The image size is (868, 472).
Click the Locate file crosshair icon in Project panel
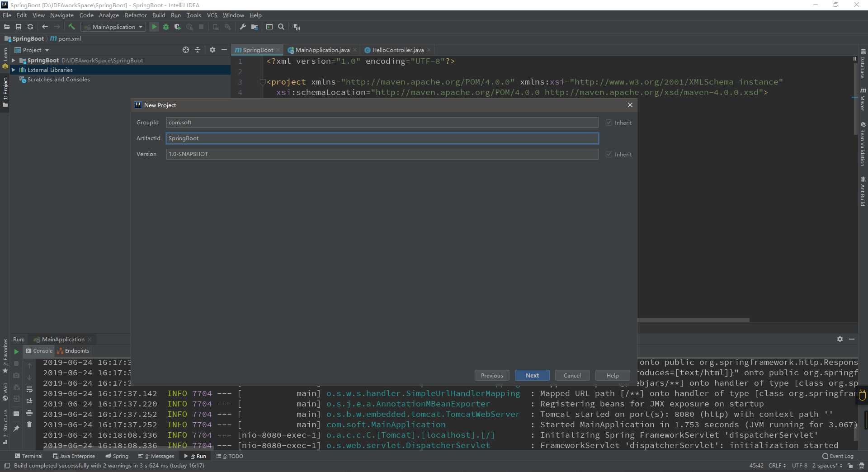click(186, 50)
